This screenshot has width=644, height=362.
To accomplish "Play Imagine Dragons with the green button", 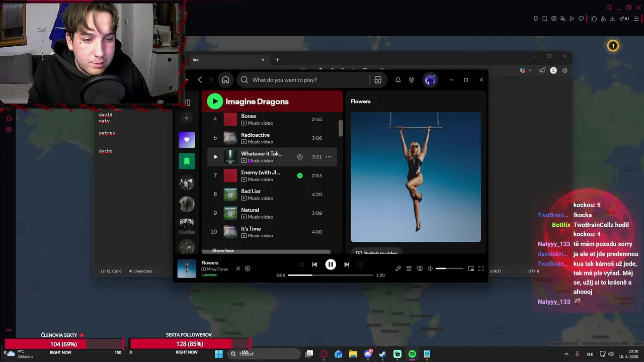I will click(215, 102).
